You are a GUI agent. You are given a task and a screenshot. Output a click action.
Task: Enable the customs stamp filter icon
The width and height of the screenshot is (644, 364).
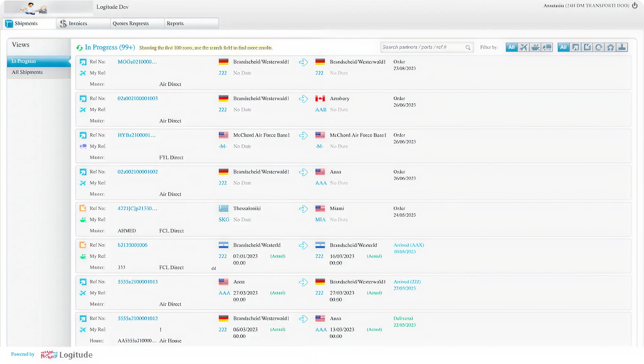622,47
